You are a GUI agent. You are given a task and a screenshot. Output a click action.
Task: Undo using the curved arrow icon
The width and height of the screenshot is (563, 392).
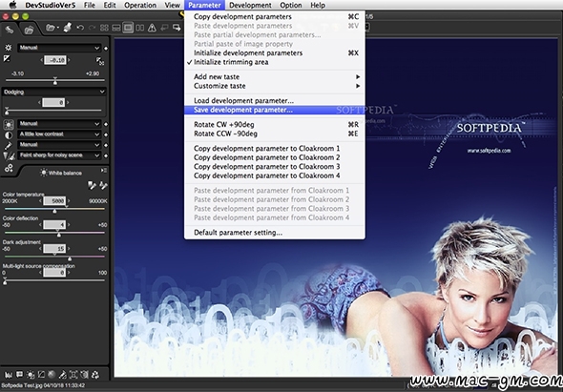coord(80,28)
